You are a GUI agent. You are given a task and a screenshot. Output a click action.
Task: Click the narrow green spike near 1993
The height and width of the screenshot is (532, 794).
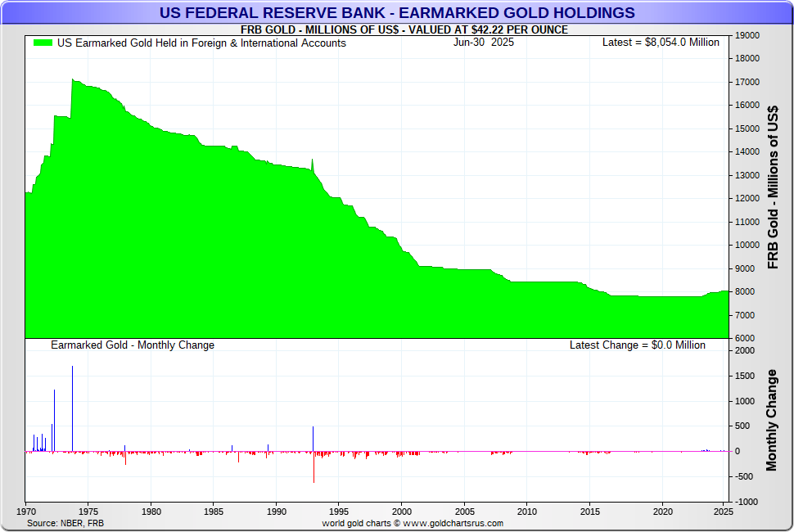(313, 166)
